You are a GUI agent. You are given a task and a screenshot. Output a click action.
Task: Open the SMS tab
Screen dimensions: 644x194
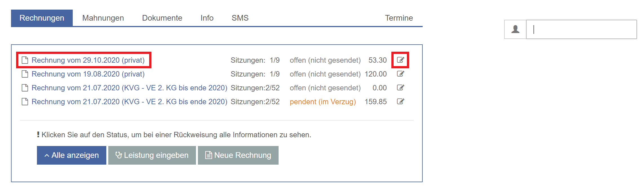[240, 18]
